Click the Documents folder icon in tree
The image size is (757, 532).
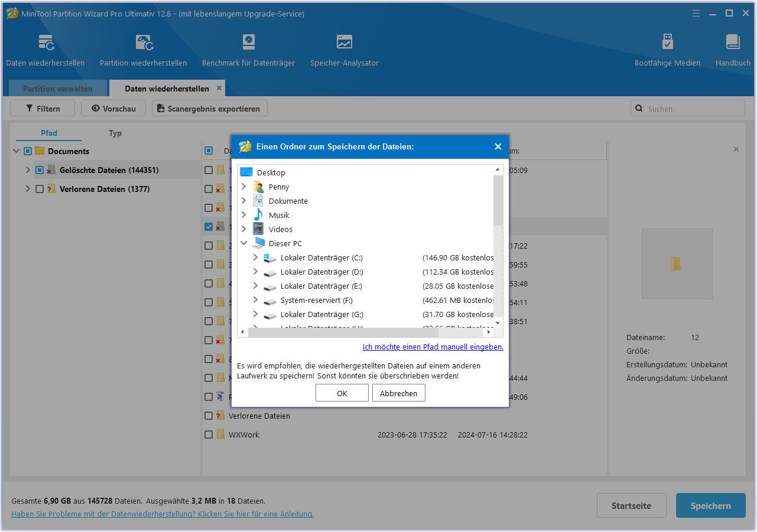[x=40, y=151]
